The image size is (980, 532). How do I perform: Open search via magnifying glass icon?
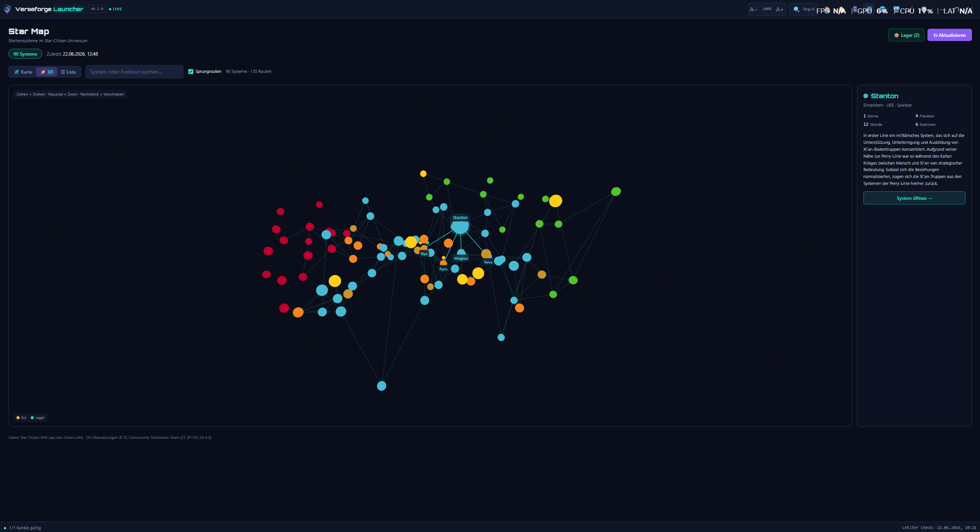pyautogui.click(x=797, y=9)
